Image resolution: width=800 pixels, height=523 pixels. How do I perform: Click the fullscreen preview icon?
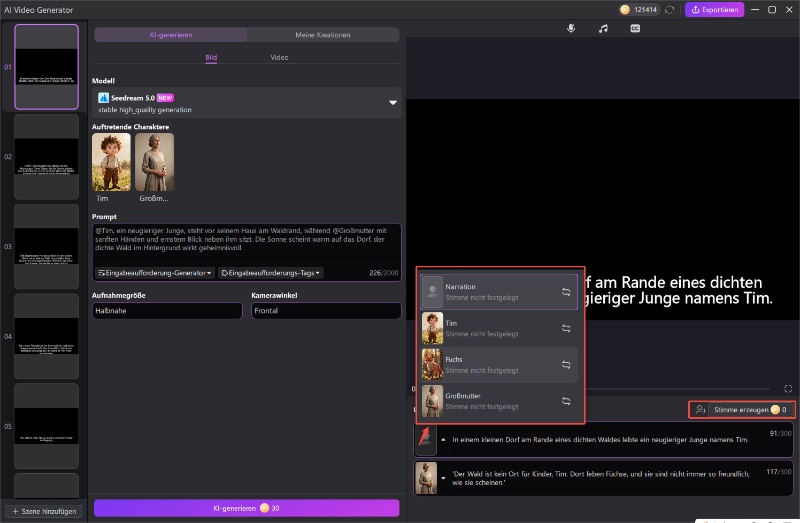pyautogui.click(x=788, y=389)
